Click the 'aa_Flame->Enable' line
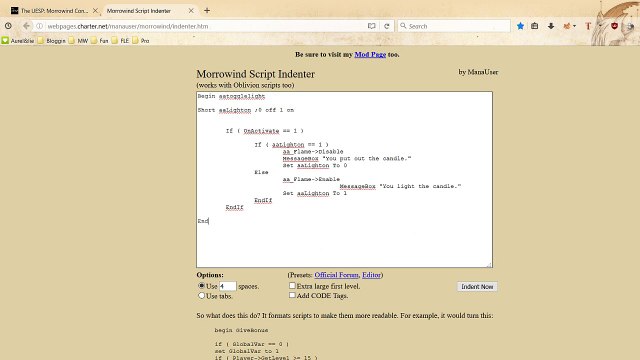Viewport: 640px width, 360px height. point(311,179)
